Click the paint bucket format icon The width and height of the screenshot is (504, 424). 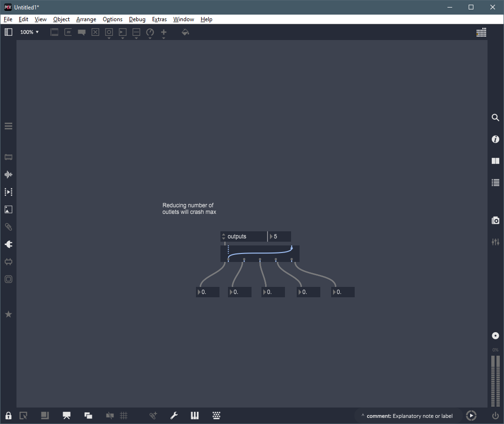click(185, 33)
